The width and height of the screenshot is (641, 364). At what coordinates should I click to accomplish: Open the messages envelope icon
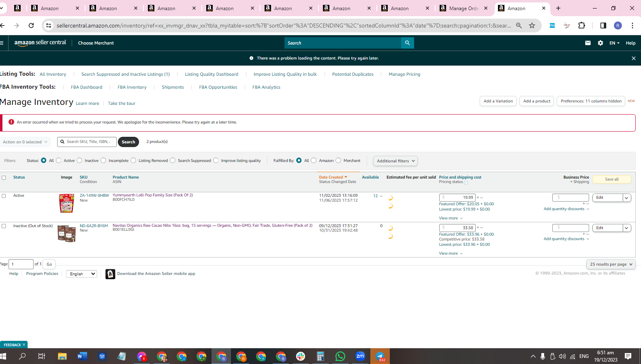[588, 43]
